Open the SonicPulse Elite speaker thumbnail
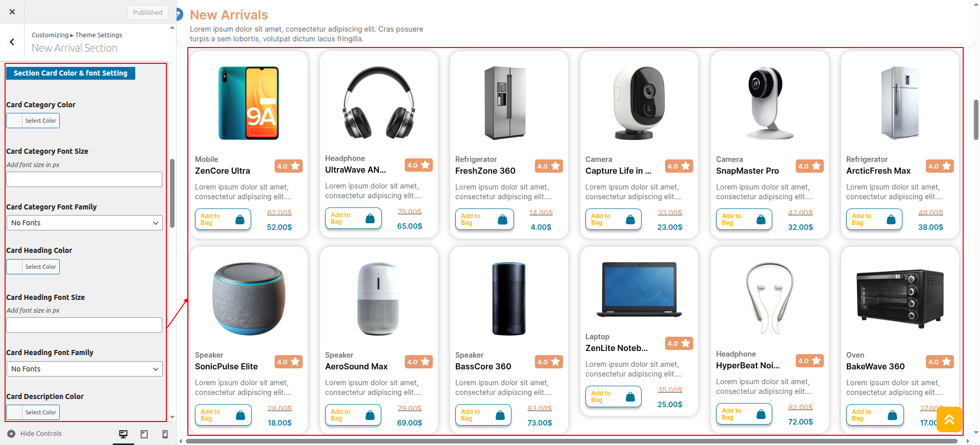Image resolution: width=980 pixels, height=445 pixels. [249, 299]
